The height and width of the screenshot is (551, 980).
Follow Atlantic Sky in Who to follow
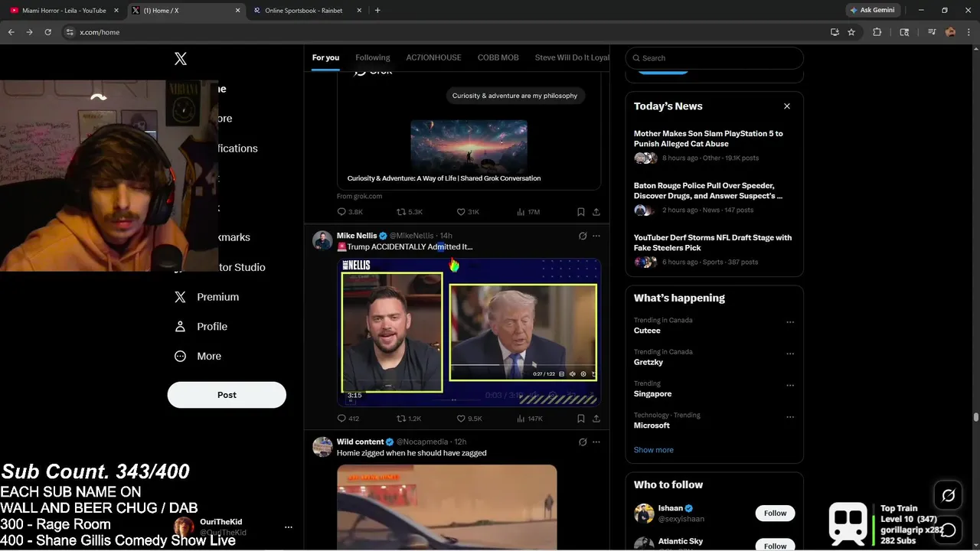(x=775, y=545)
